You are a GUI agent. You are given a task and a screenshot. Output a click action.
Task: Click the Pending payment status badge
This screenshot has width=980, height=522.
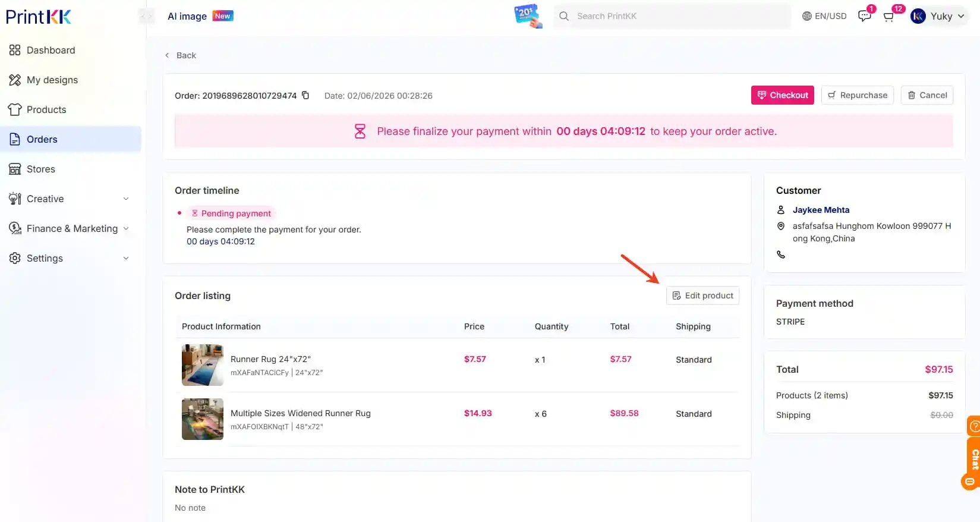coord(231,213)
